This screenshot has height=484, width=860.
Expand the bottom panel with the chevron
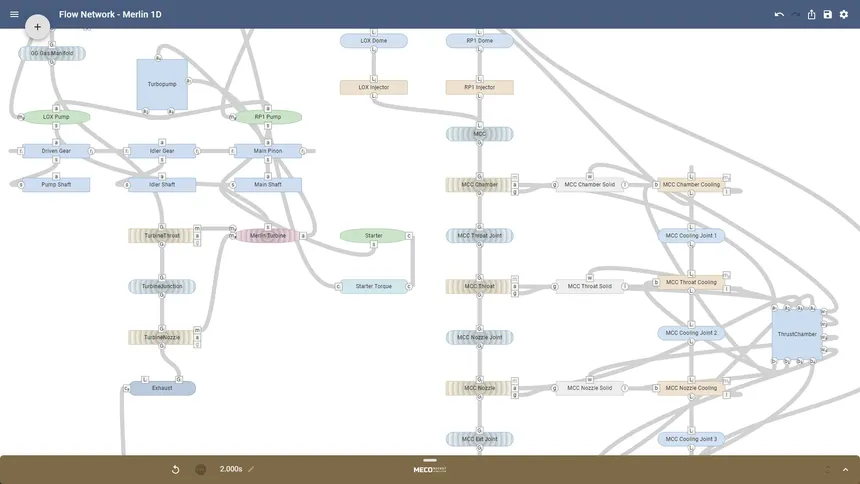coord(845,470)
